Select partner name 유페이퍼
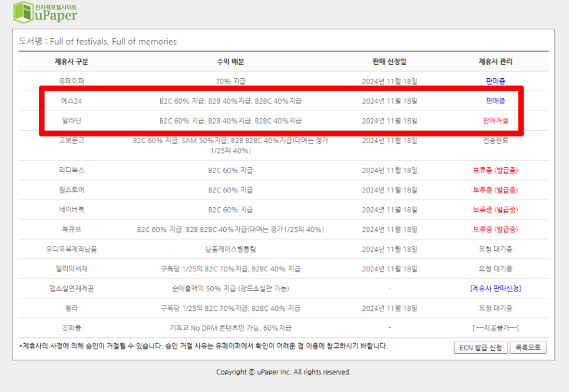569x392 pixels. 71,81
